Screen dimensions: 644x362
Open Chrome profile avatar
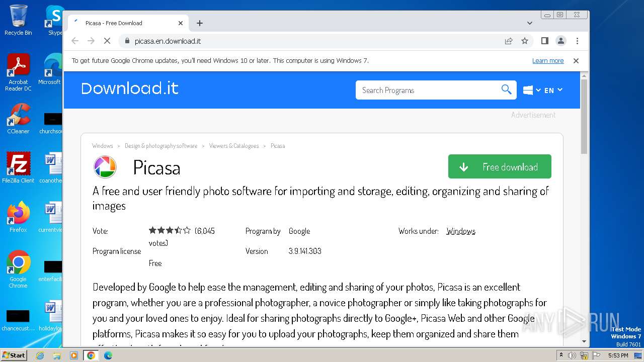click(561, 41)
